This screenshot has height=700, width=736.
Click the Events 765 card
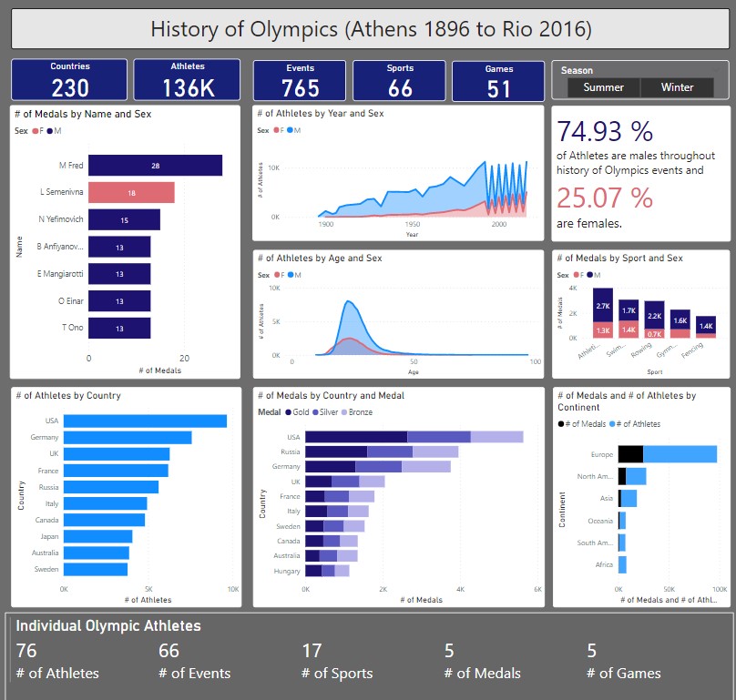(x=300, y=80)
